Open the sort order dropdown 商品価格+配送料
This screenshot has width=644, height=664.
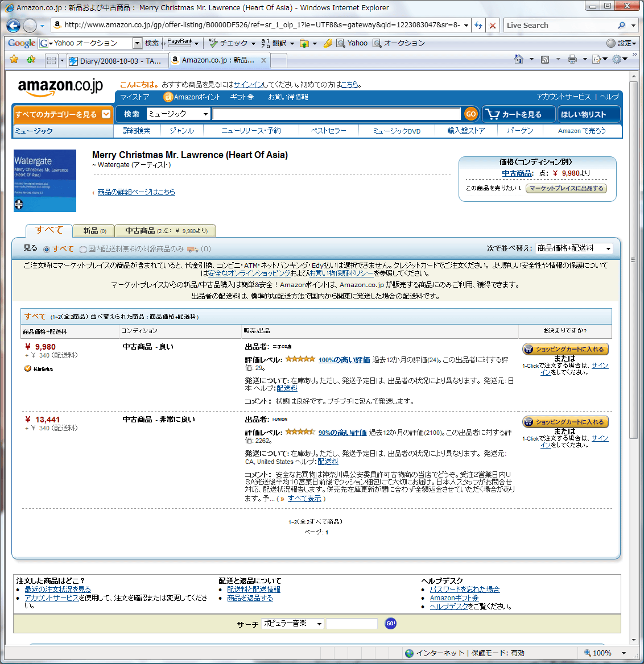coord(574,248)
